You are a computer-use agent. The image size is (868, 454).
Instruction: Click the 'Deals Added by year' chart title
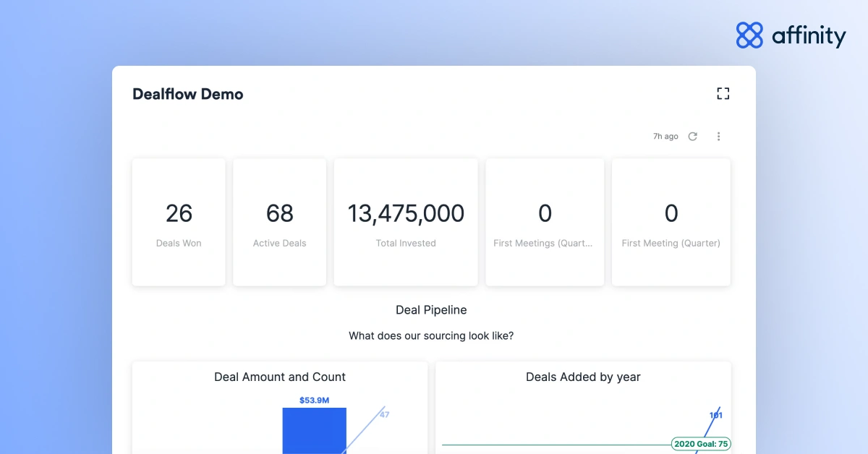583,377
